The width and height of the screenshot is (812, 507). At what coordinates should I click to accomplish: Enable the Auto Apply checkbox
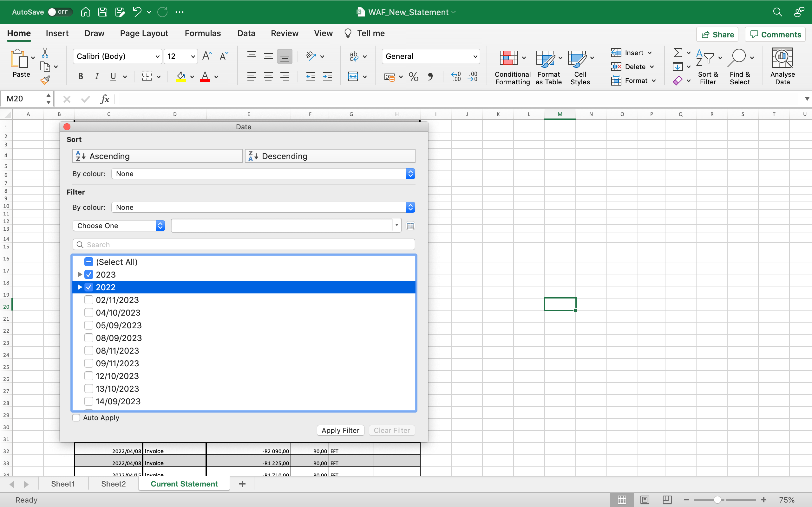coord(76,418)
